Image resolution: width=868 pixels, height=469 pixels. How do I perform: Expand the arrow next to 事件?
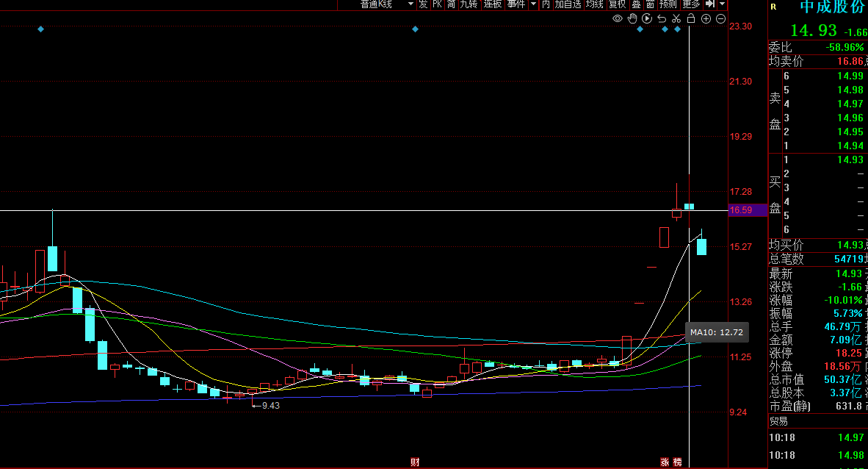tap(534, 4)
